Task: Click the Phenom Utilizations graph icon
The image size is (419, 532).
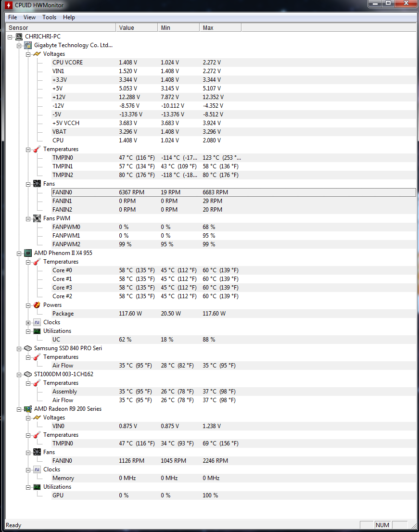Action: point(37,331)
